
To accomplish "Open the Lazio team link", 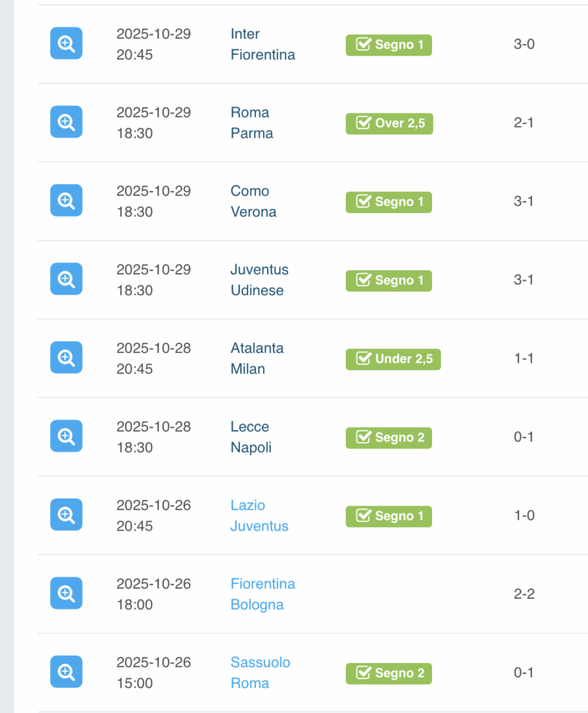I will click(248, 506).
